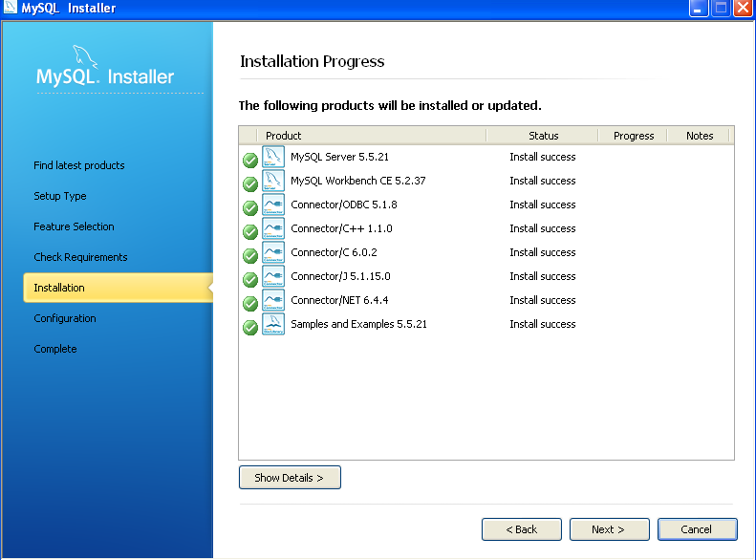Image resolution: width=756 pixels, height=560 pixels.
Task: Close the MySQL Installer window
Action: tap(743, 9)
